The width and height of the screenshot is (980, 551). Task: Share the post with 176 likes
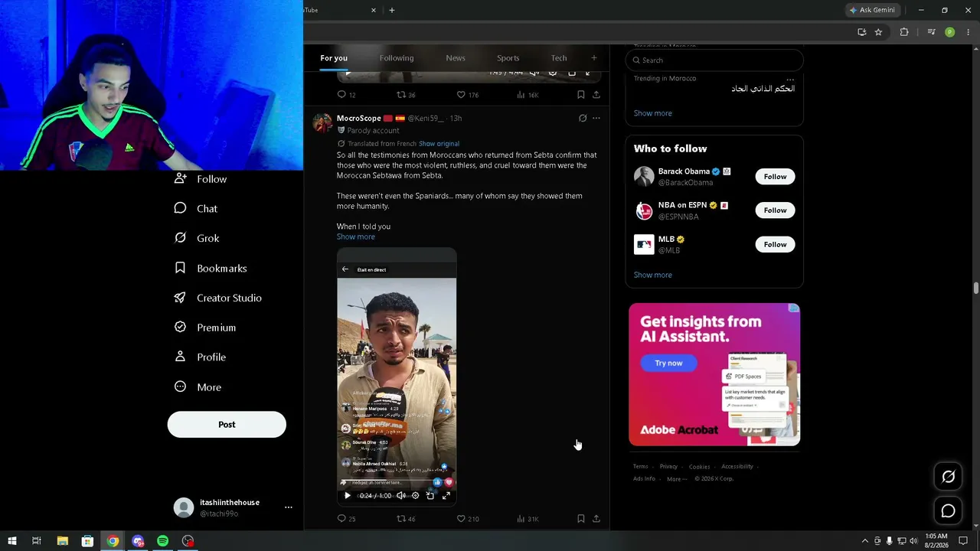pyautogui.click(x=596, y=95)
